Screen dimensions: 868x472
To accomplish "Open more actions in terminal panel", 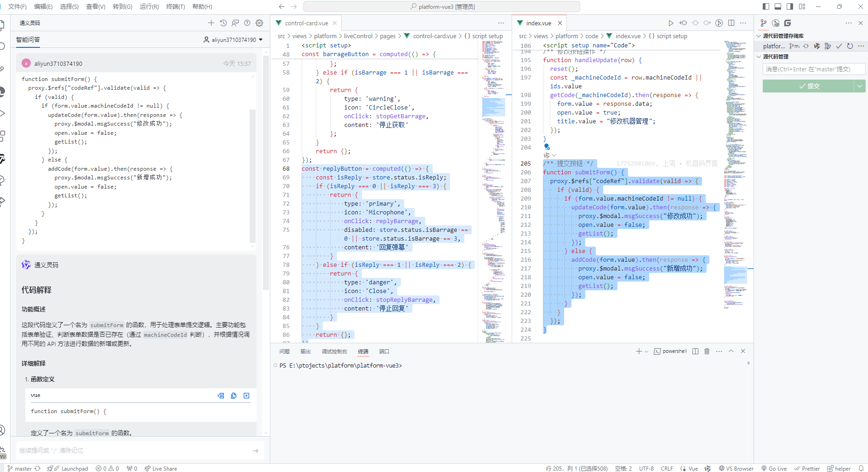I will (719, 351).
